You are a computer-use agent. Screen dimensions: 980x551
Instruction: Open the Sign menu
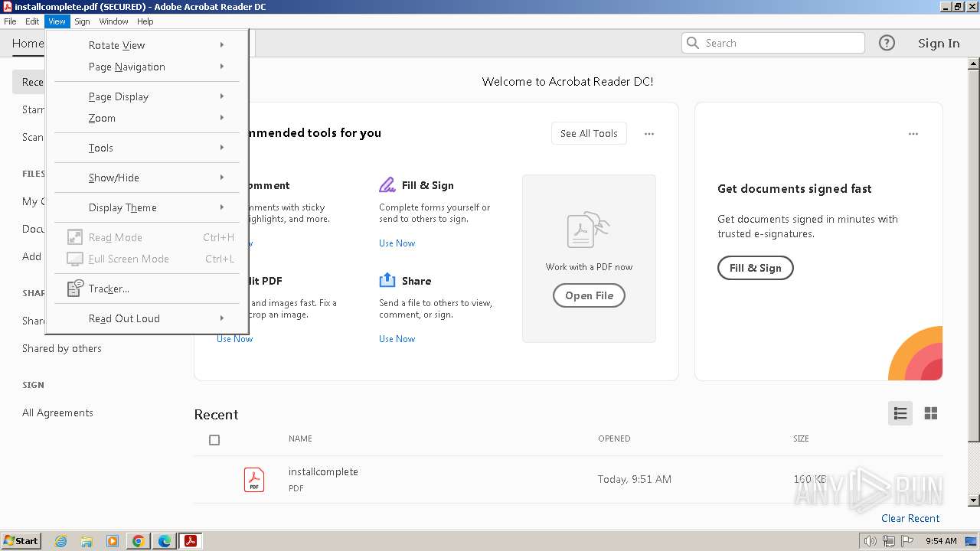(x=82, y=21)
